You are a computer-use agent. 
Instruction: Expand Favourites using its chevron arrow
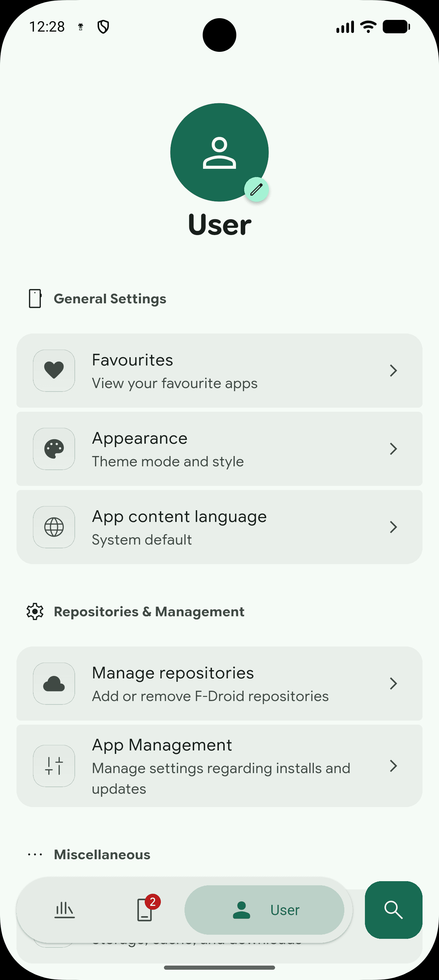(x=393, y=371)
